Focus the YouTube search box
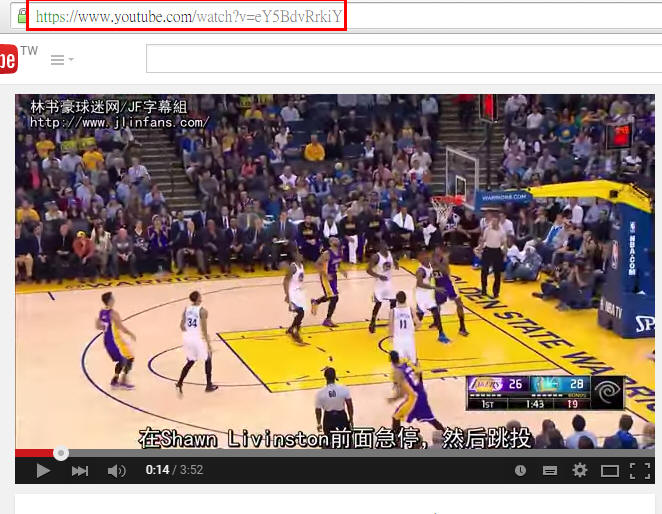This screenshot has width=662, height=514. [404, 59]
